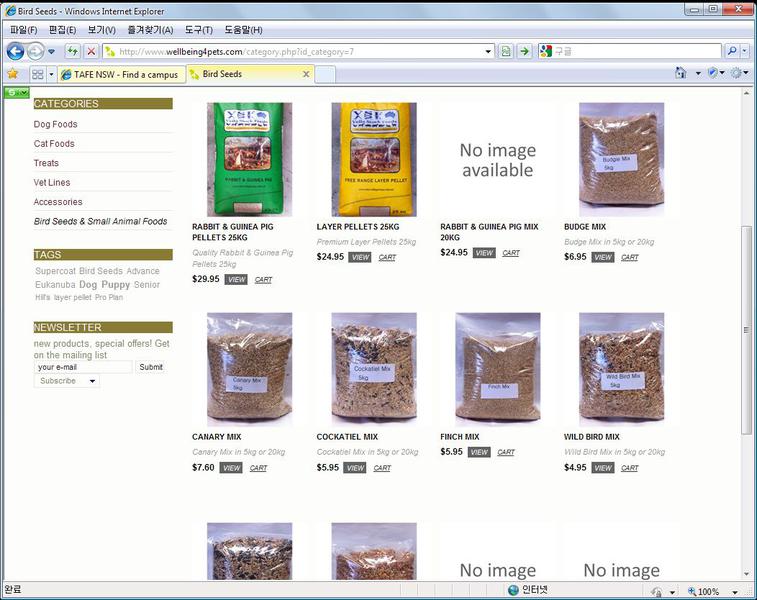
Task: Add Budge Mix to cart
Action: click(630, 257)
